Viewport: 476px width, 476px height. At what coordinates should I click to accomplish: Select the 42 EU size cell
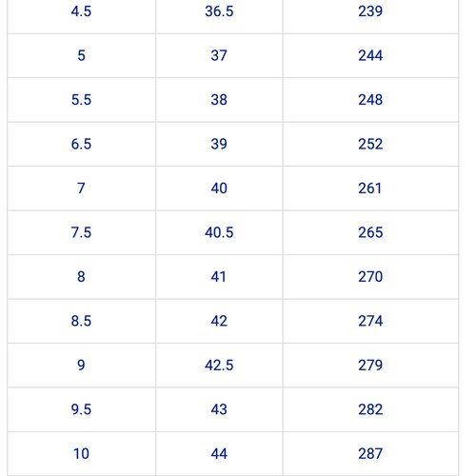(x=219, y=321)
